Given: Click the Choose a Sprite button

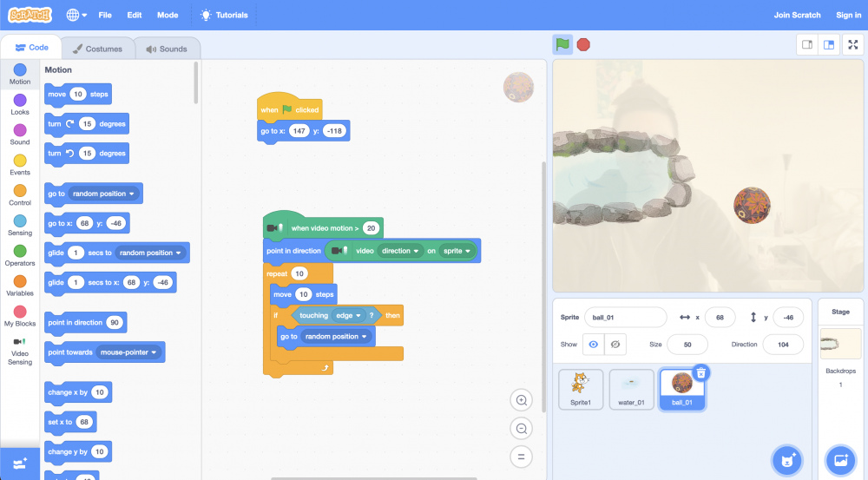Looking at the screenshot, I should point(787,460).
